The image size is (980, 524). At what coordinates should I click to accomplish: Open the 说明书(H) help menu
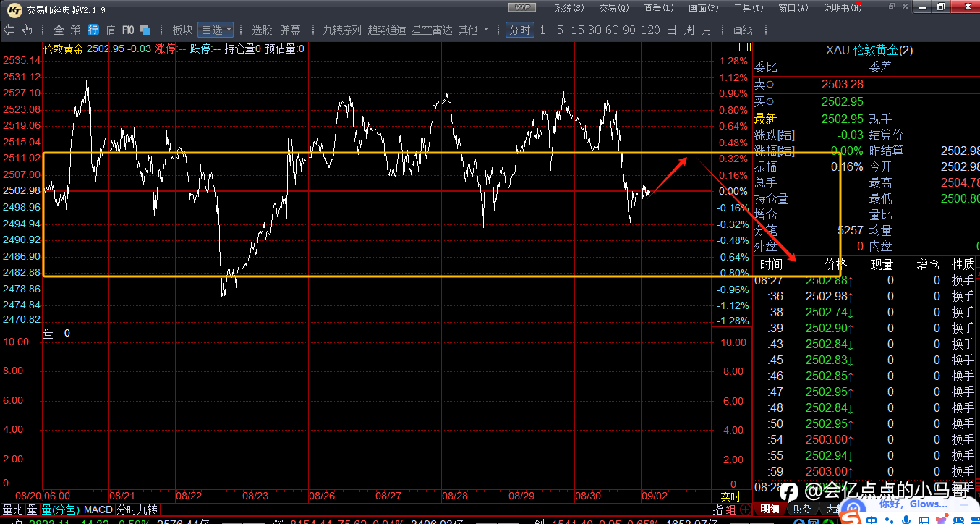(x=842, y=8)
